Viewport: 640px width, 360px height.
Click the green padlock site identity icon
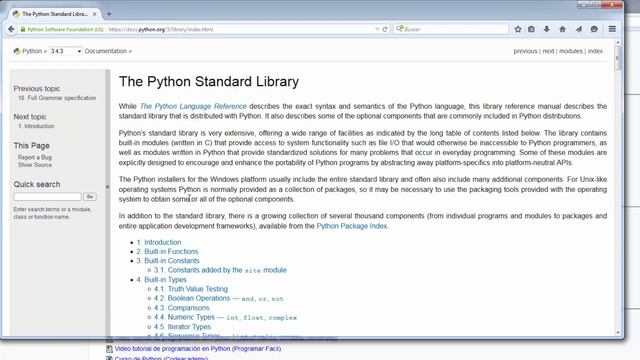(x=23, y=29)
